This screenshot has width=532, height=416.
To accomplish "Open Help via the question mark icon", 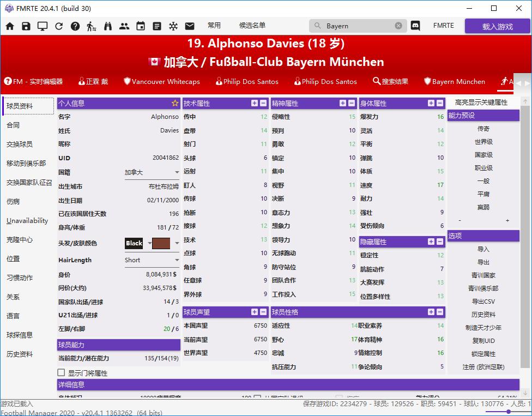I will pyautogui.click(x=74, y=25).
